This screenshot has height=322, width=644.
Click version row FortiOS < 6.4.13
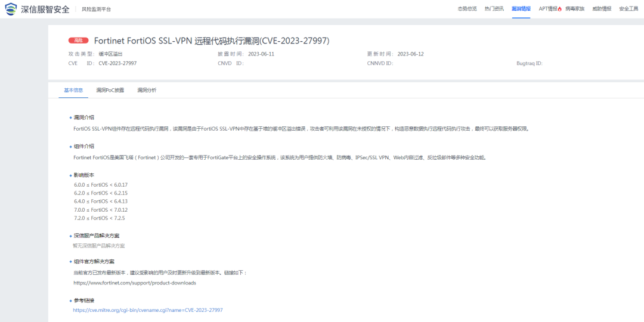(101, 202)
